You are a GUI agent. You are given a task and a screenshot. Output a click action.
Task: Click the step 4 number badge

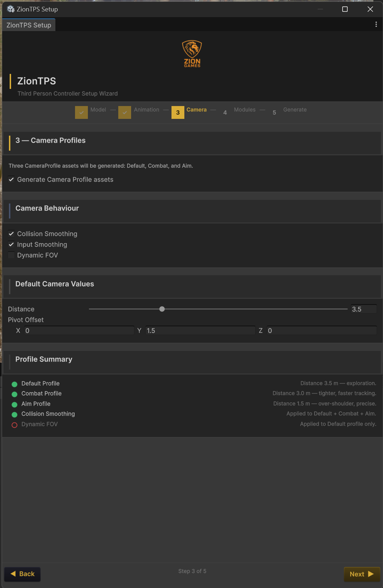pos(225,113)
